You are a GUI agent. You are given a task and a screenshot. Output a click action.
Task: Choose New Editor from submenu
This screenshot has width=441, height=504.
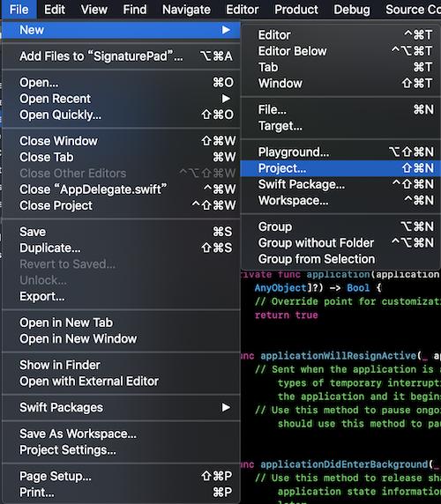340,35
